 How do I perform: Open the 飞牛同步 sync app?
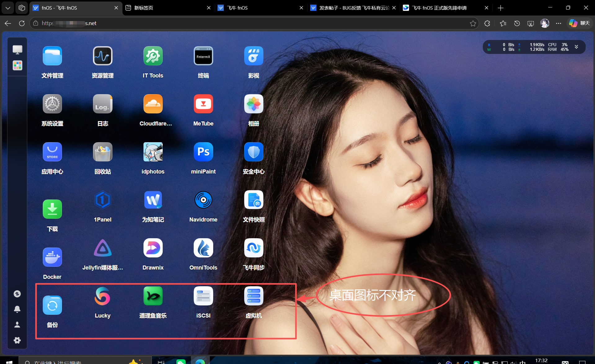(253, 248)
